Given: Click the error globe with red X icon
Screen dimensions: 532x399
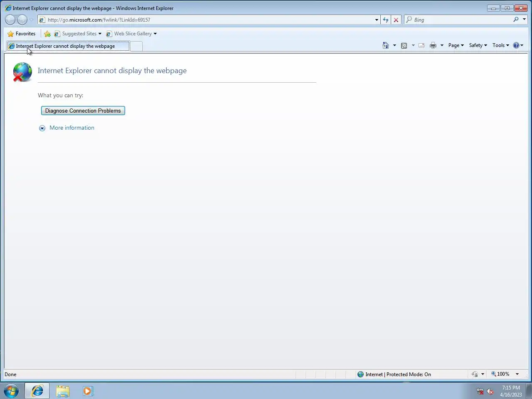Looking at the screenshot, I should tap(22, 72).
